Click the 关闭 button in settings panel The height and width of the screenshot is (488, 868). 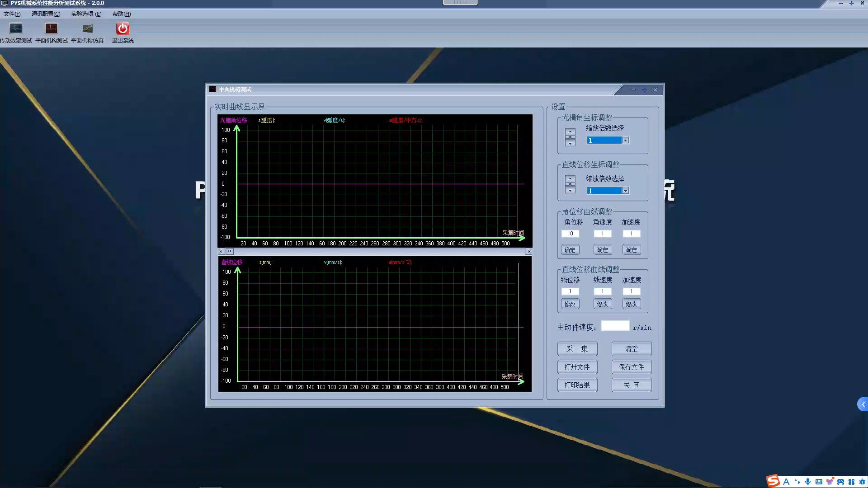click(632, 385)
